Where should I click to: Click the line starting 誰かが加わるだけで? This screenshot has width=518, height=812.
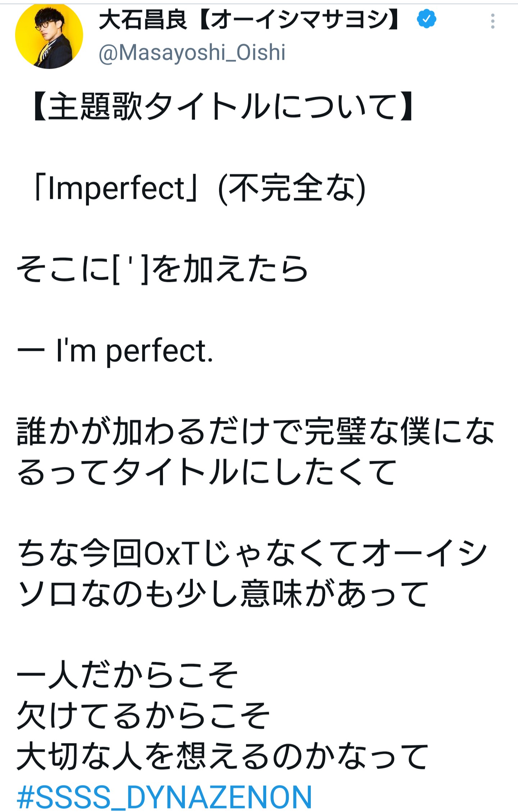[255, 431]
